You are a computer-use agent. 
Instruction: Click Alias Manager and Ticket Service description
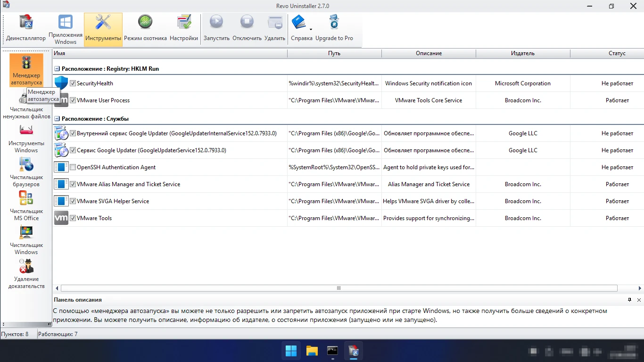(x=429, y=184)
